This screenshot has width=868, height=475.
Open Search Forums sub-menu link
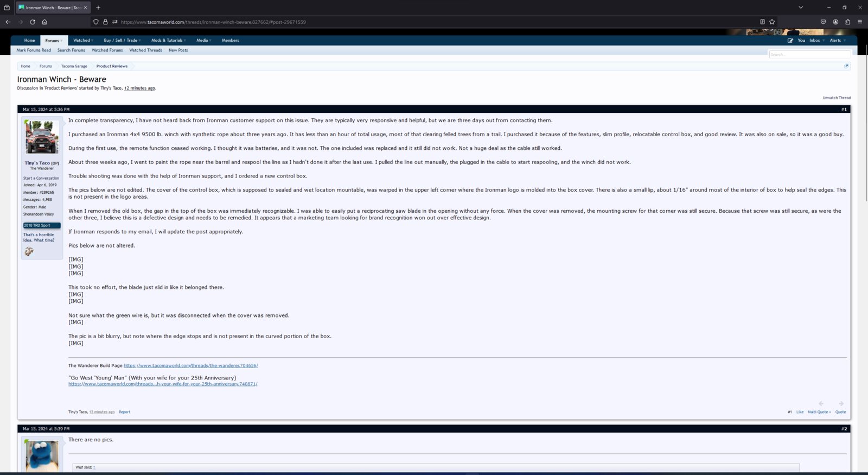tap(71, 50)
